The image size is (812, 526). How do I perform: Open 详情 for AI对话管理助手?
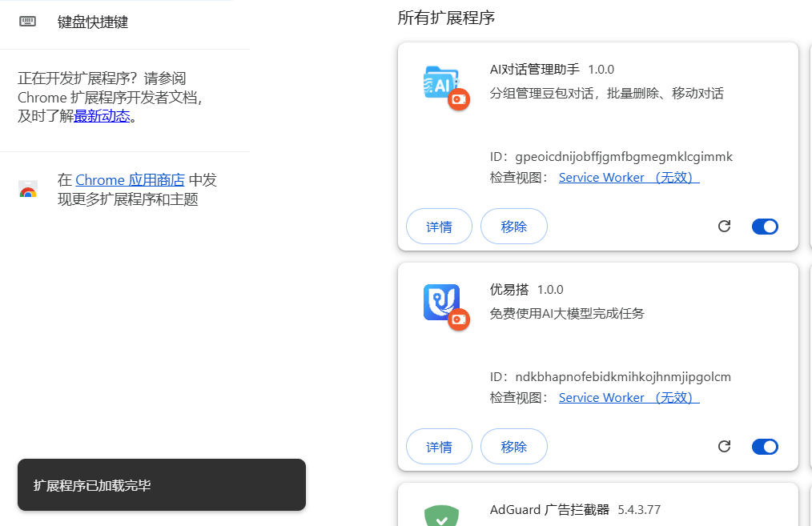point(439,227)
